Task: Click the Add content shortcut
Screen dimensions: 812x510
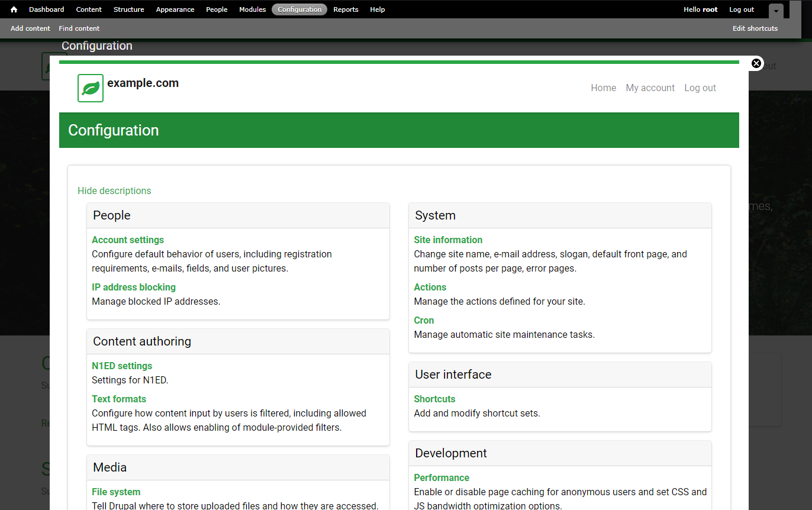Action: [30, 28]
